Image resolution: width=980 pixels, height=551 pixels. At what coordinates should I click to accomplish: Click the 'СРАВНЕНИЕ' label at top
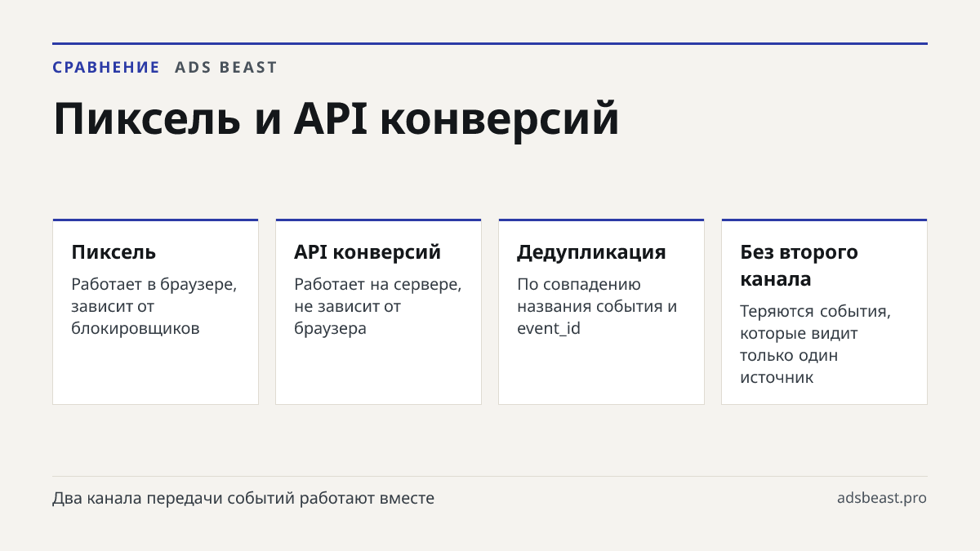coord(106,68)
